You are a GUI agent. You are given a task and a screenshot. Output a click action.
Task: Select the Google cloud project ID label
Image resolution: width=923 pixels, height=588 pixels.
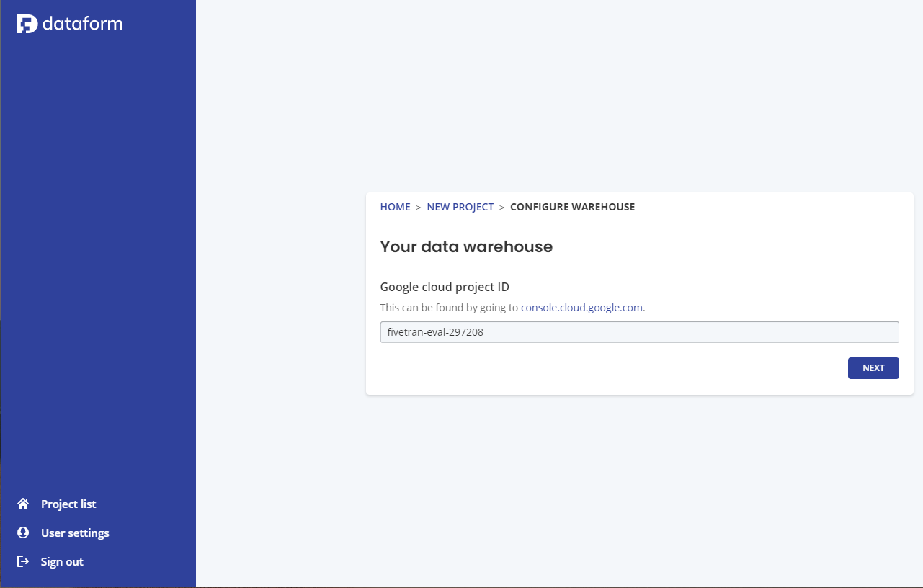tap(445, 287)
